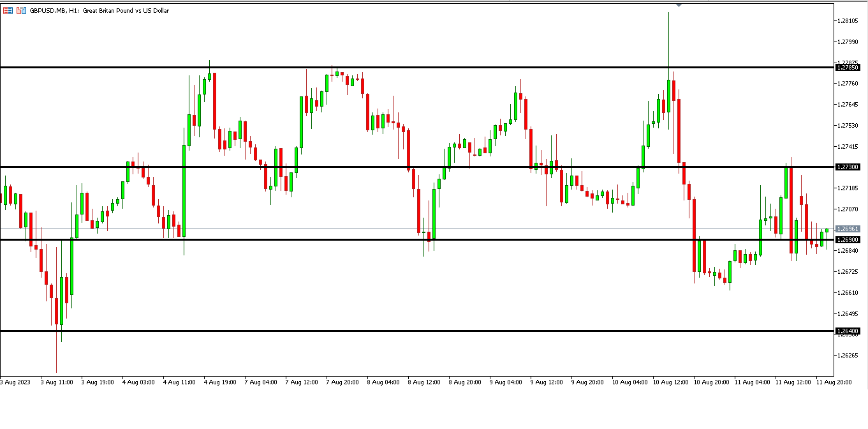Click the 7 Aug 12:00 time label
868x429 pixels.
pyautogui.click(x=302, y=382)
